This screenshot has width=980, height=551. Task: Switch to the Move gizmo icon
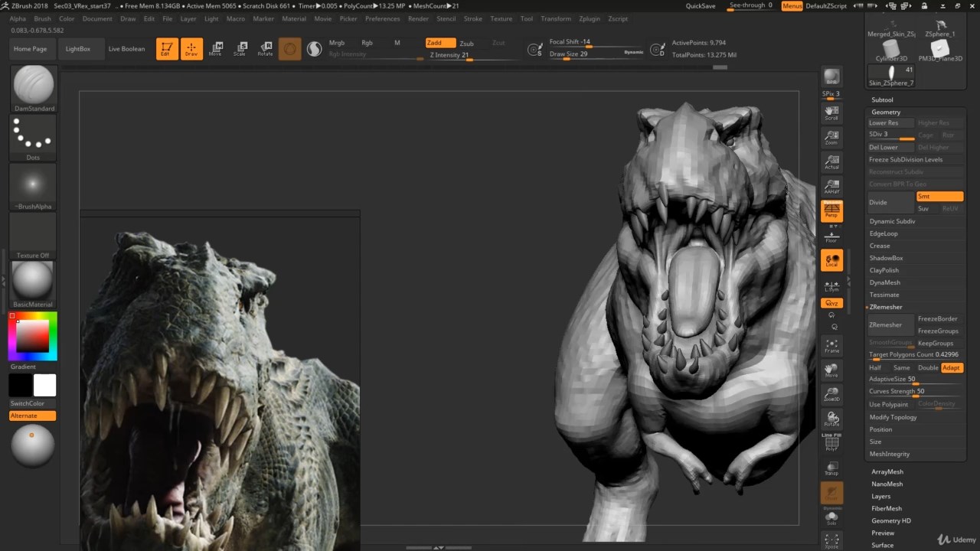coord(216,49)
